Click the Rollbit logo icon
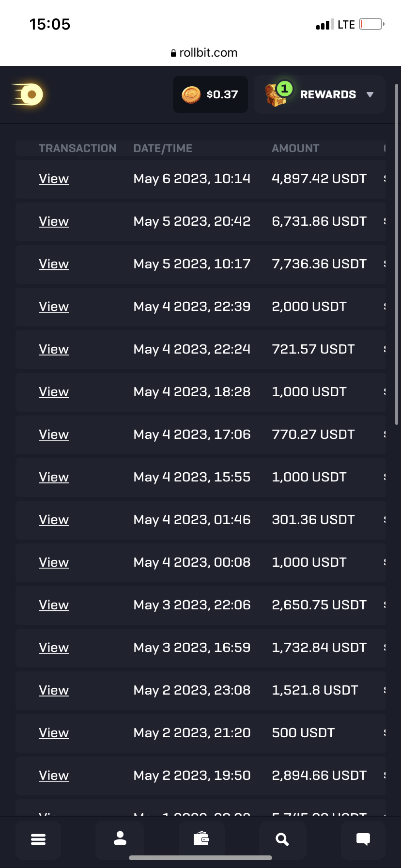Image resolution: width=401 pixels, height=868 pixels. point(29,94)
